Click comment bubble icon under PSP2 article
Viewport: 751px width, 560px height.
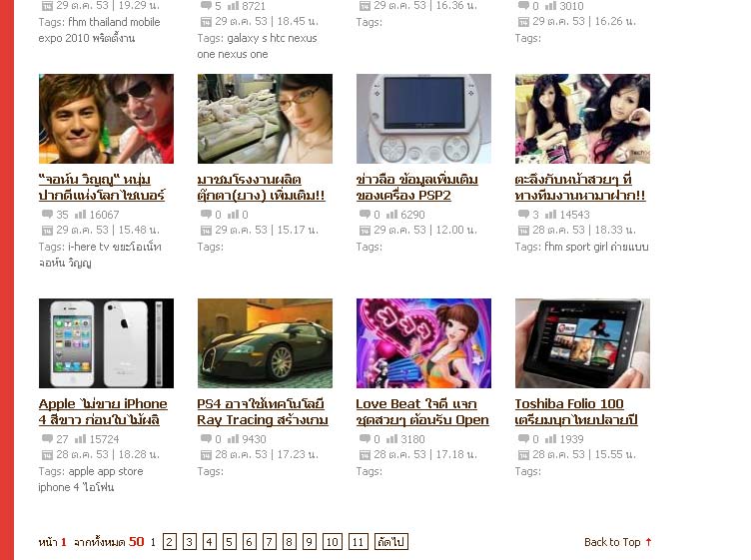pos(365,214)
